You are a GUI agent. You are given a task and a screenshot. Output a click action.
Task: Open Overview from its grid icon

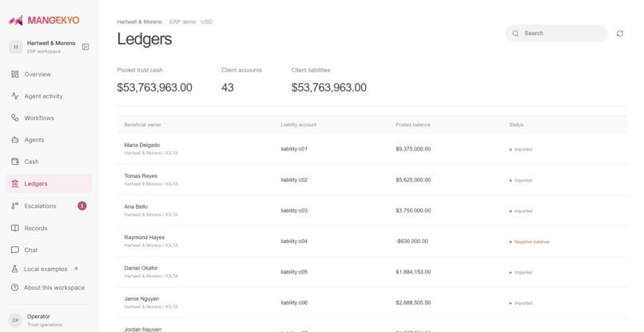point(15,74)
